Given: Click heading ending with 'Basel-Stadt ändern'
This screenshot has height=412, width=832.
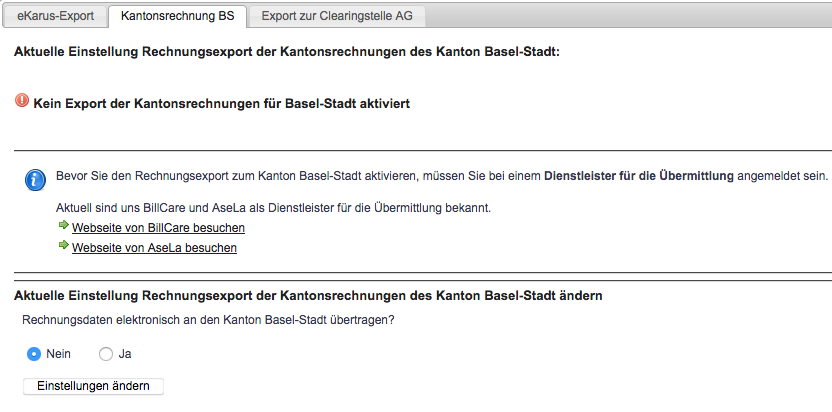Looking at the screenshot, I should coord(307,296).
